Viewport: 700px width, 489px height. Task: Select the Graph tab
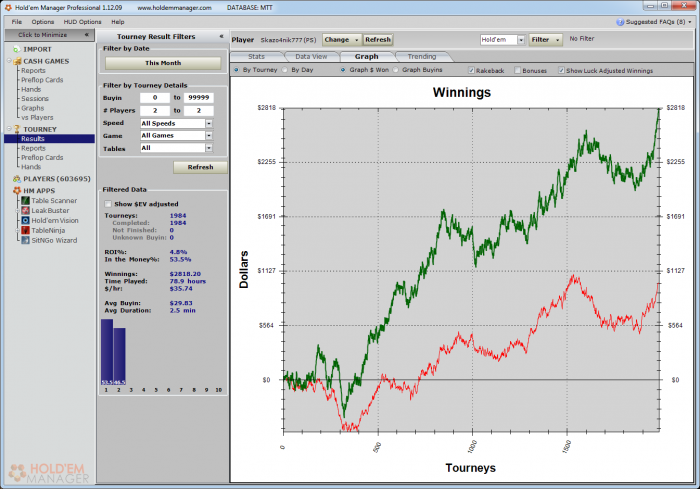[367, 57]
